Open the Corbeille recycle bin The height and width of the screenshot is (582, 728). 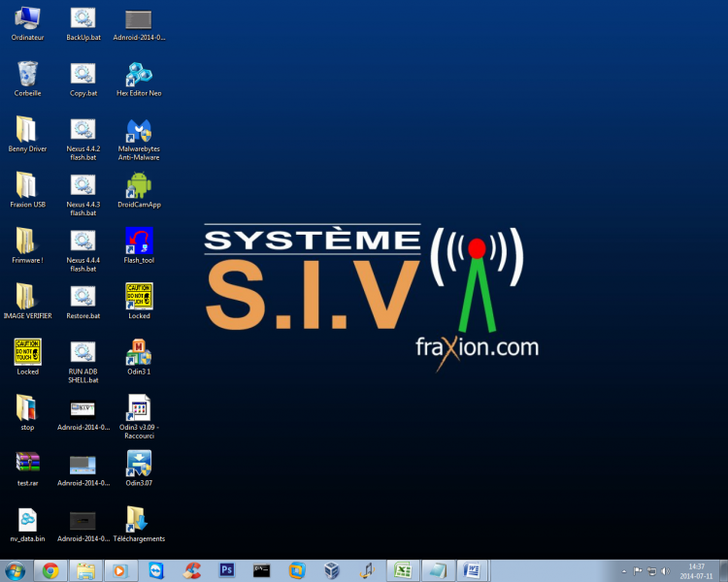point(27,80)
